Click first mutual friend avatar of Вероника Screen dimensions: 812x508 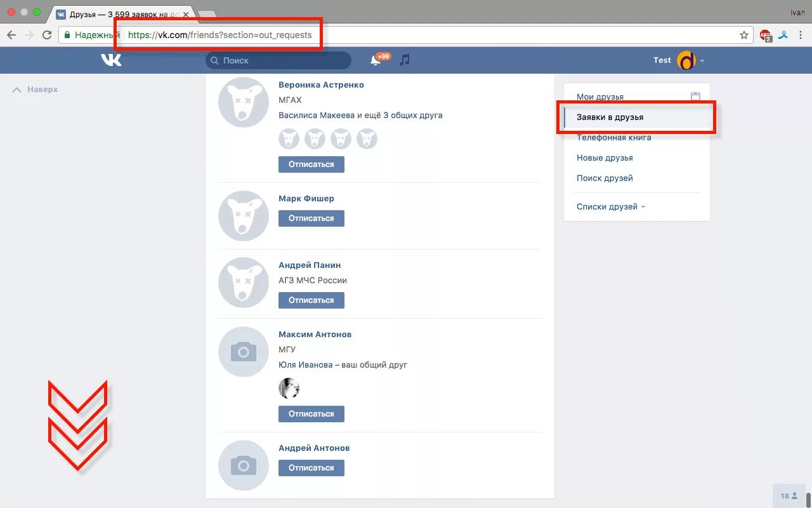(x=289, y=138)
